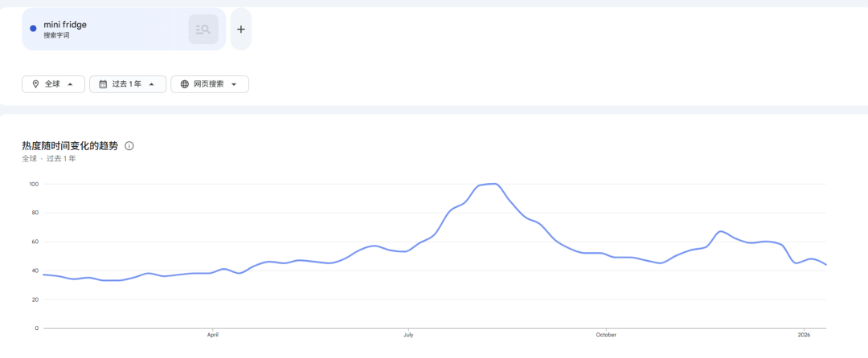Click the location pin icon beside 全球

(35, 84)
